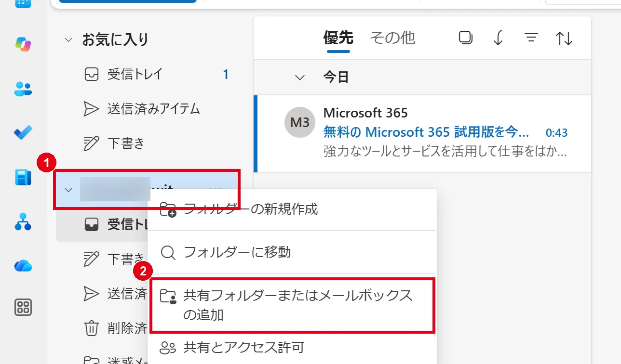Viewport: 621px width, 364px height.
Task: Open the blue notebook app icon in sidebar
Action: coord(23,177)
